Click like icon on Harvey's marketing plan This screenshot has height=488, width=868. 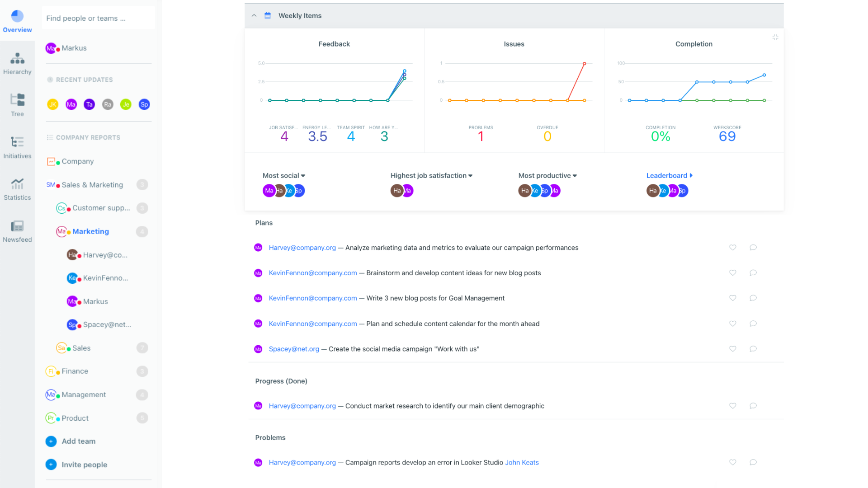click(x=733, y=247)
